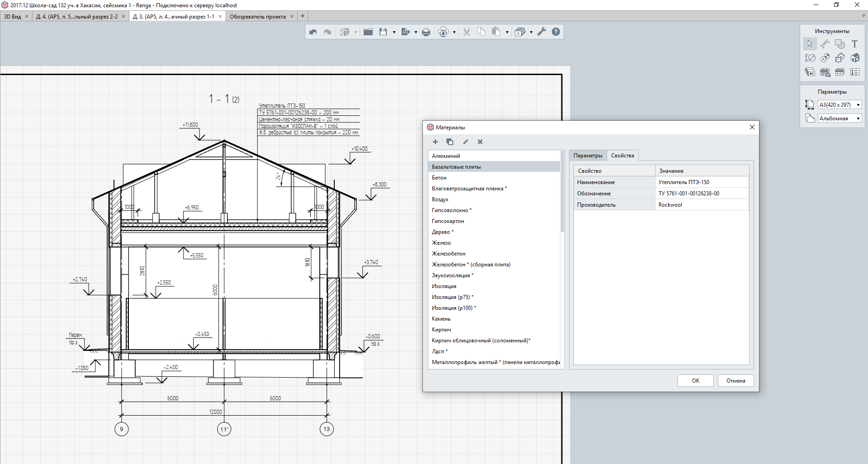The height and width of the screenshot is (464, 868).
Task: Click Отмена in Материалы dialog
Action: (x=735, y=381)
